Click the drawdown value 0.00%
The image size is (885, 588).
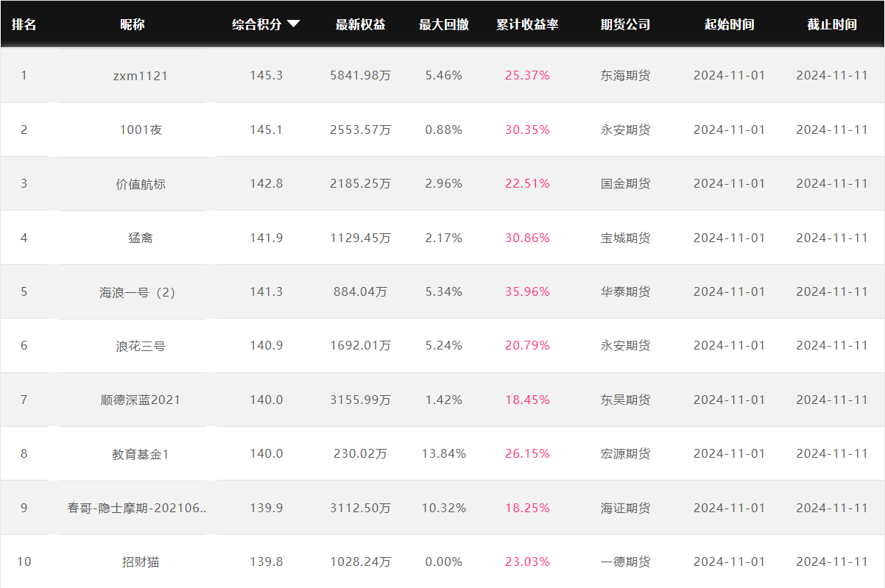[x=444, y=562]
